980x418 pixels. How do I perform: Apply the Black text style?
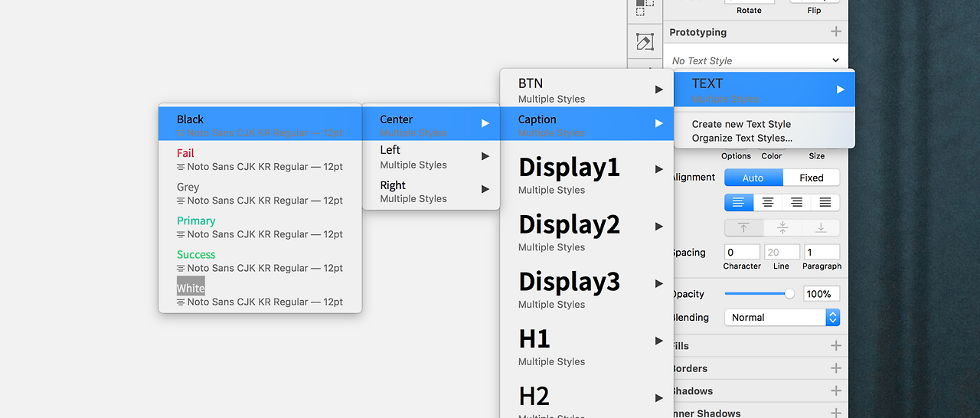(x=260, y=123)
